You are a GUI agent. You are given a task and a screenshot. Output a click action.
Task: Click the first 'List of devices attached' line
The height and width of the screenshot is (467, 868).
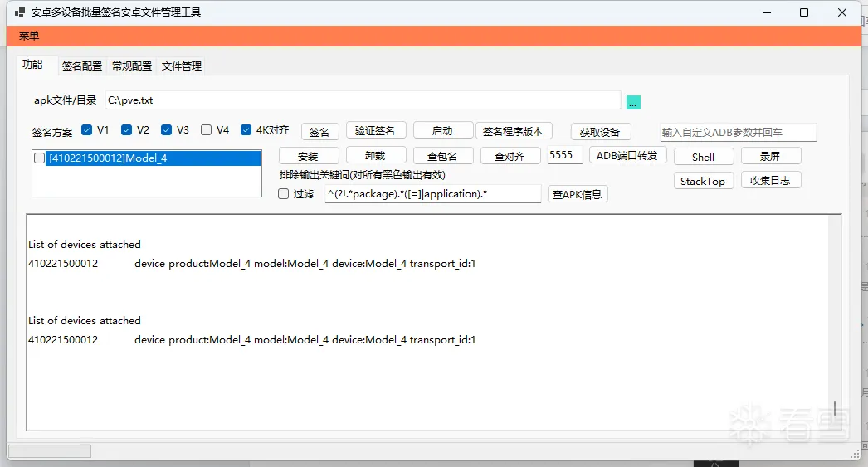tap(85, 245)
